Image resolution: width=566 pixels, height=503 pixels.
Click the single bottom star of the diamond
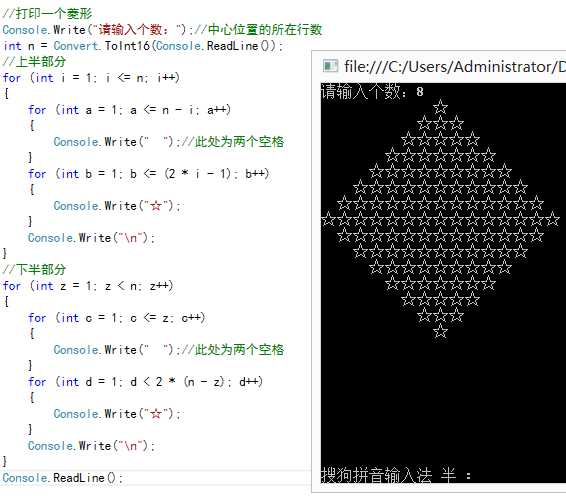click(440, 331)
